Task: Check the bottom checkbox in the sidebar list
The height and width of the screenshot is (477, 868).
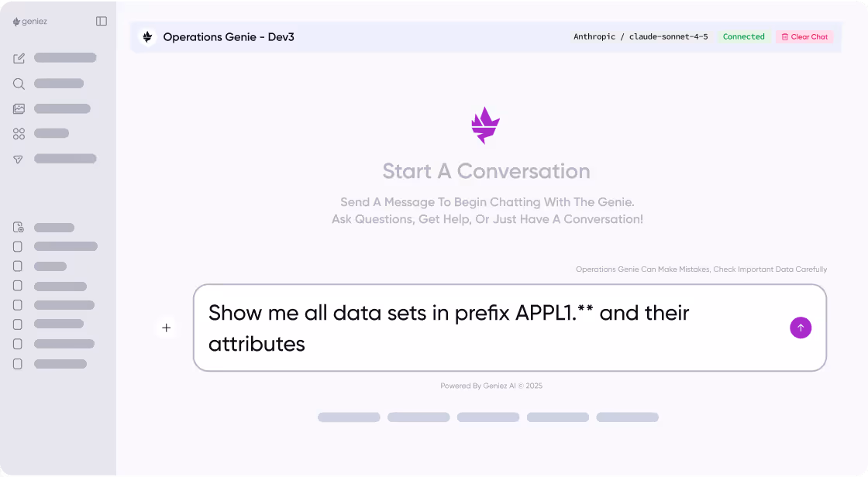Action: 18,363
